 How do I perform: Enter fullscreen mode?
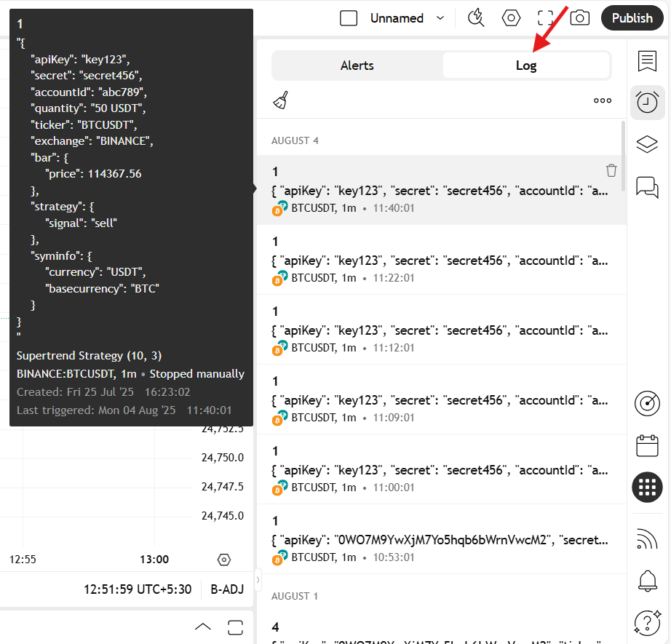point(545,18)
